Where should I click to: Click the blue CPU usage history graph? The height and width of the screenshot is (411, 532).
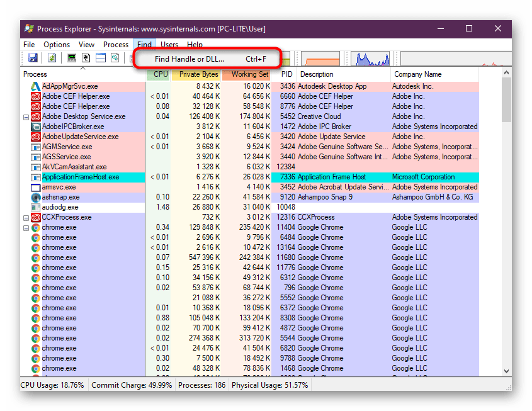[370, 59]
